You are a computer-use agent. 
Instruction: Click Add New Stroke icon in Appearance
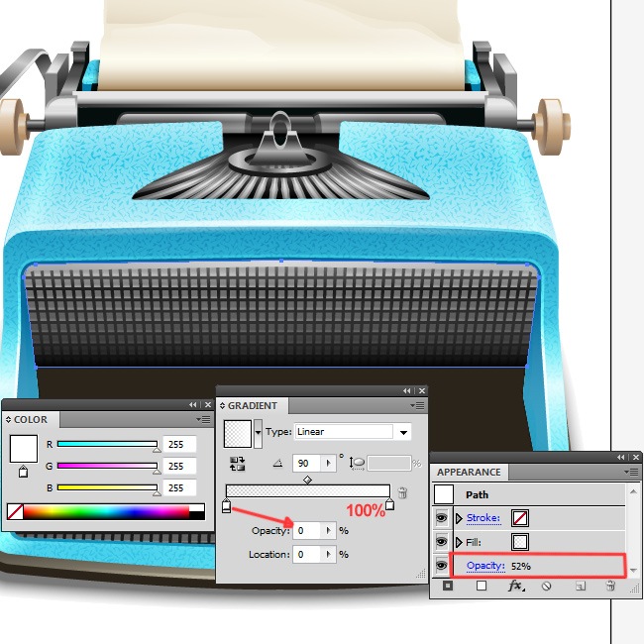(x=448, y=586)
